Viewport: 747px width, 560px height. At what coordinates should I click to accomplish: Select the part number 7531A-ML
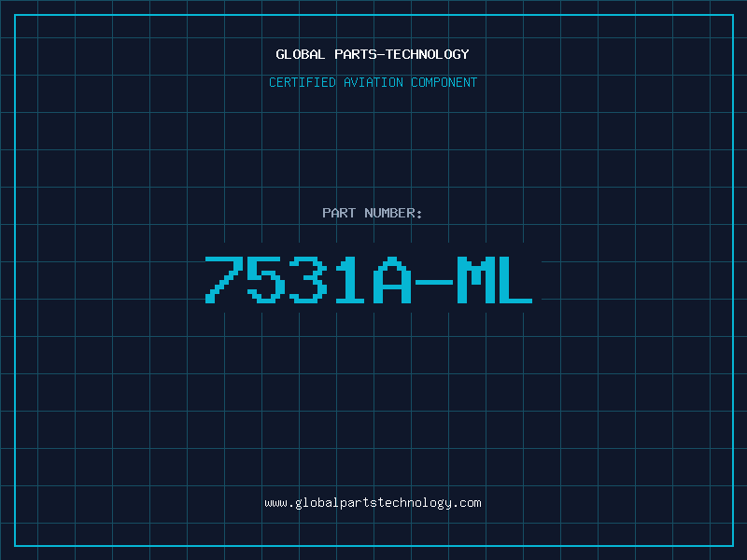[x=369, y=279]
